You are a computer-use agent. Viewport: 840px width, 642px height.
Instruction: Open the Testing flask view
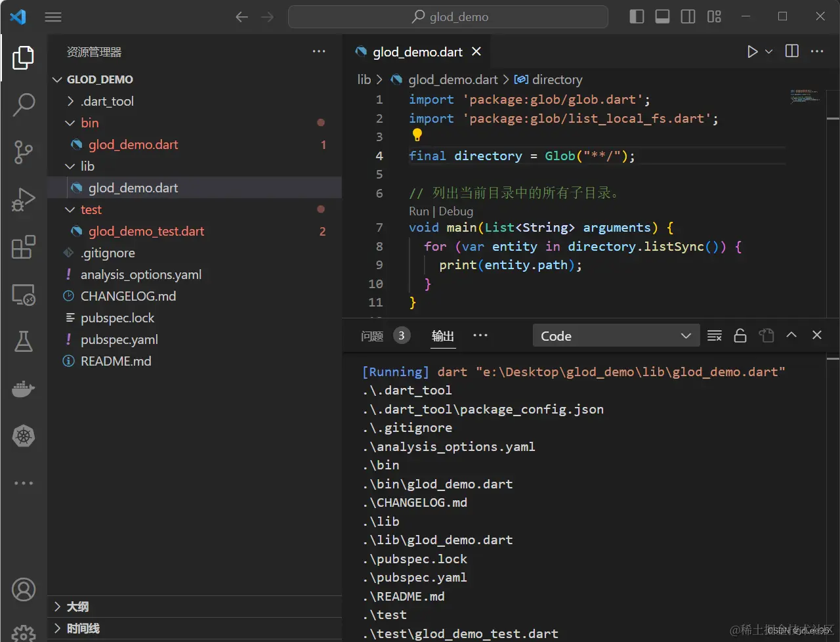tap(24, 341)
